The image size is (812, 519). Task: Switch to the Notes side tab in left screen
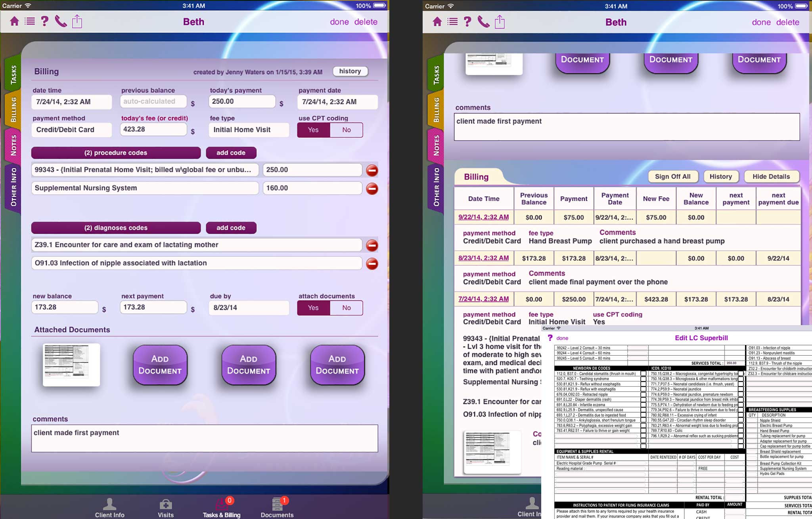13,145
